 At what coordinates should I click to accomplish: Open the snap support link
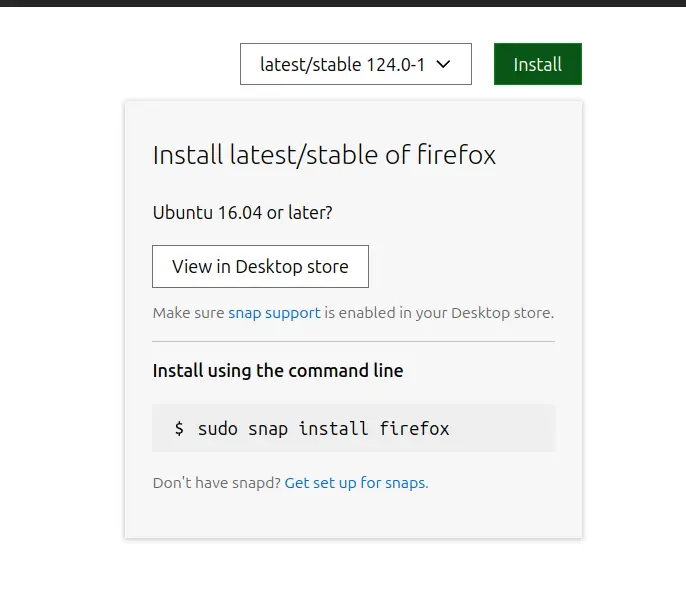(274, 313)
